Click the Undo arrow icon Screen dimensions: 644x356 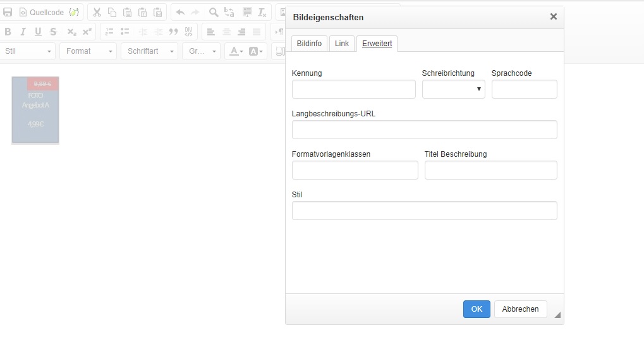[x=180, y=12]
